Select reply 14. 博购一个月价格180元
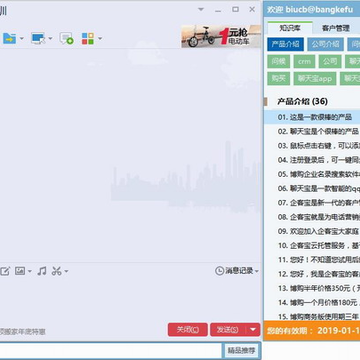The image size is (360, 360). 312,303
